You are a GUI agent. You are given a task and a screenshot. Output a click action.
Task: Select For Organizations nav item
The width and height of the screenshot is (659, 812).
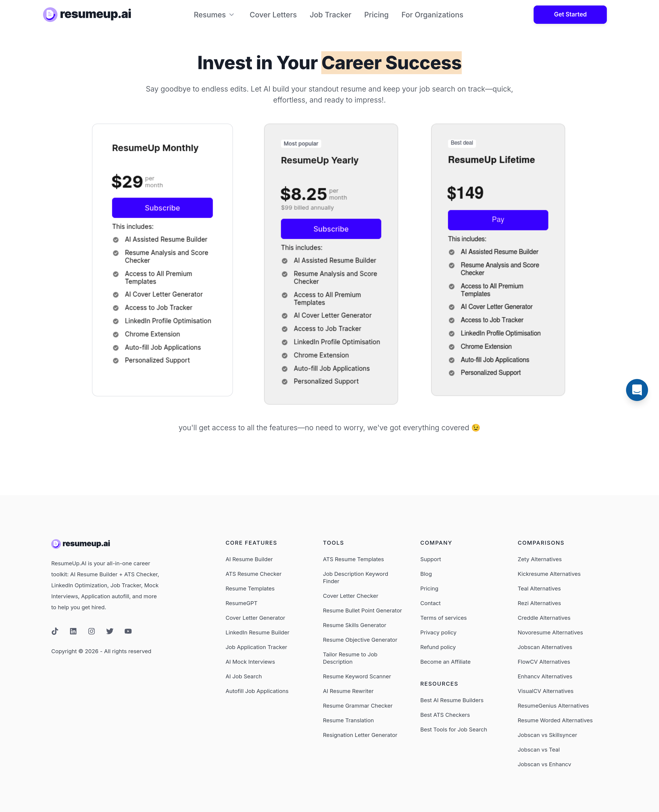point(432,15)
